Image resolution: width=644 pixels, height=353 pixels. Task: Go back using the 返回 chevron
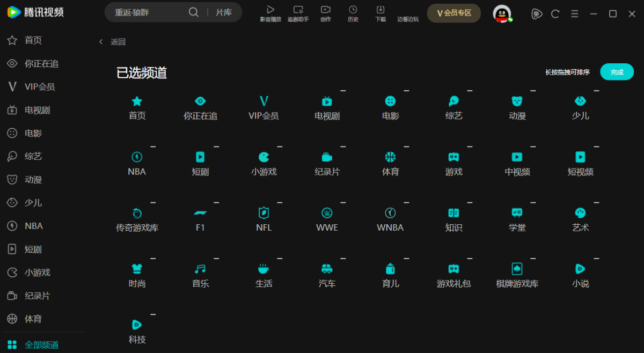click(101, 42)
